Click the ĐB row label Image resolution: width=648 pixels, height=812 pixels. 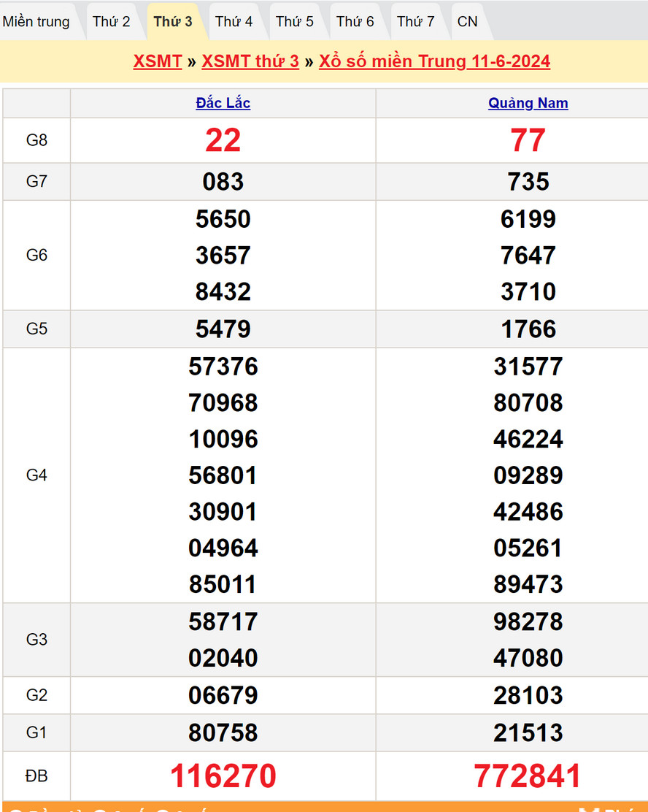36,776
